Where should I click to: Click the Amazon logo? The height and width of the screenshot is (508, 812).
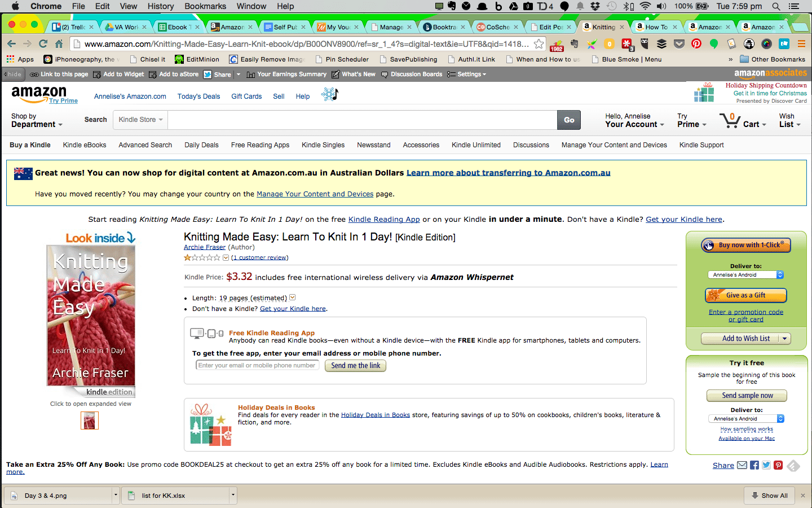[39, 94]
